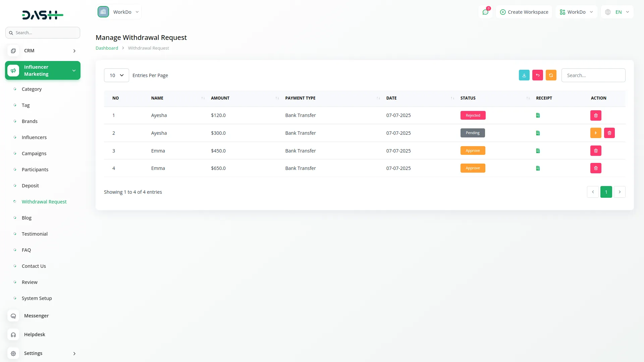Click the pink reset arrow icon
Image resolution: width=644 pixels, height=362 pixels.
[x=537, y=75]
